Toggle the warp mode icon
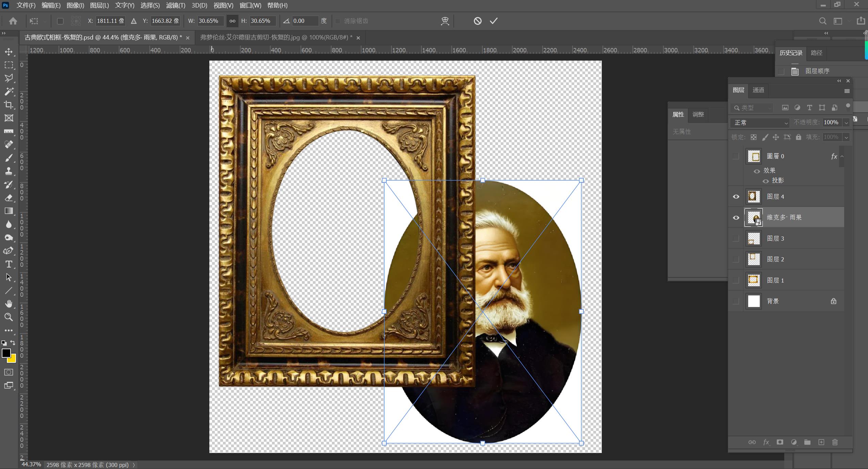This screenshot has height=469, width=868. point(445,21)
